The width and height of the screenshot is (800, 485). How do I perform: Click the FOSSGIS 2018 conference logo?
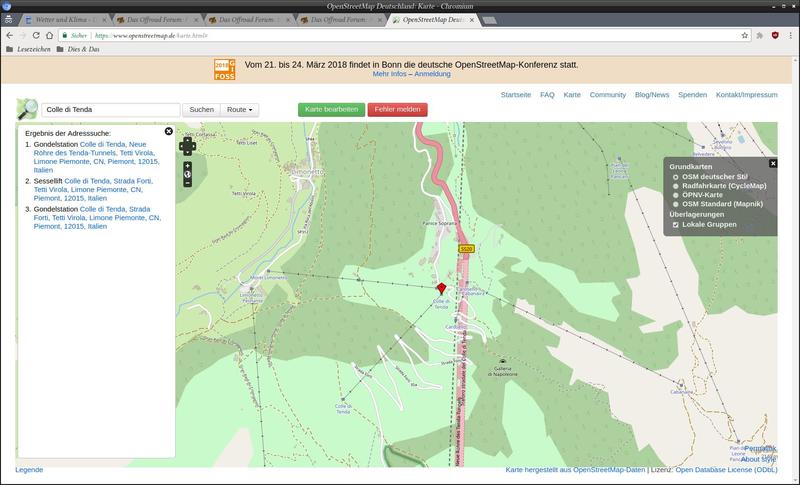pos(224,69)
